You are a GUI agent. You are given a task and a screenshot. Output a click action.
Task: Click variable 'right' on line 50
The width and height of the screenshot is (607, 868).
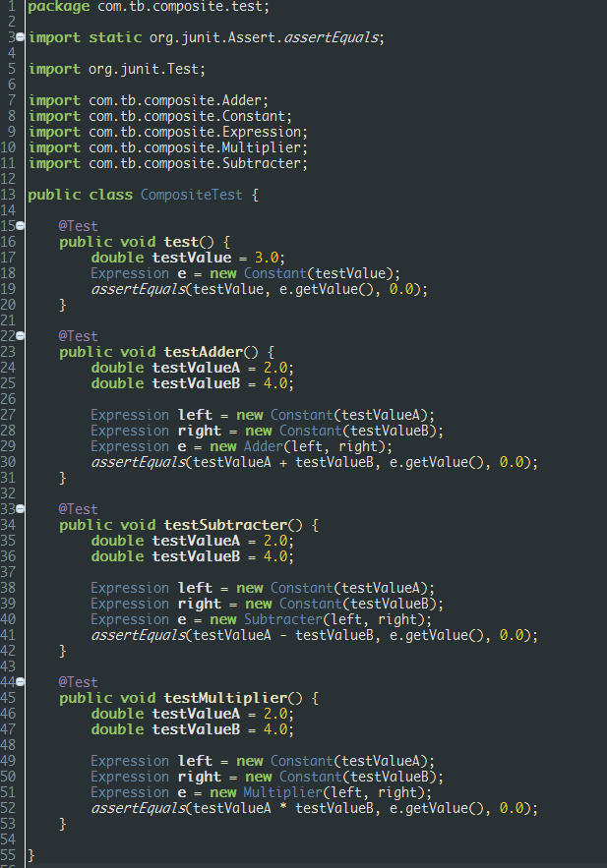pos(200,777)
